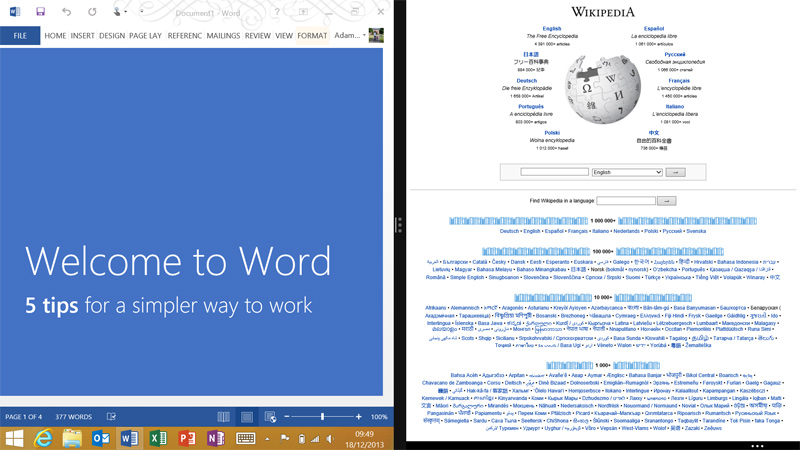This screenshot has height=450, width=800.
Task: Open Español Wikipedia link
Action: (x=654, y=29)
